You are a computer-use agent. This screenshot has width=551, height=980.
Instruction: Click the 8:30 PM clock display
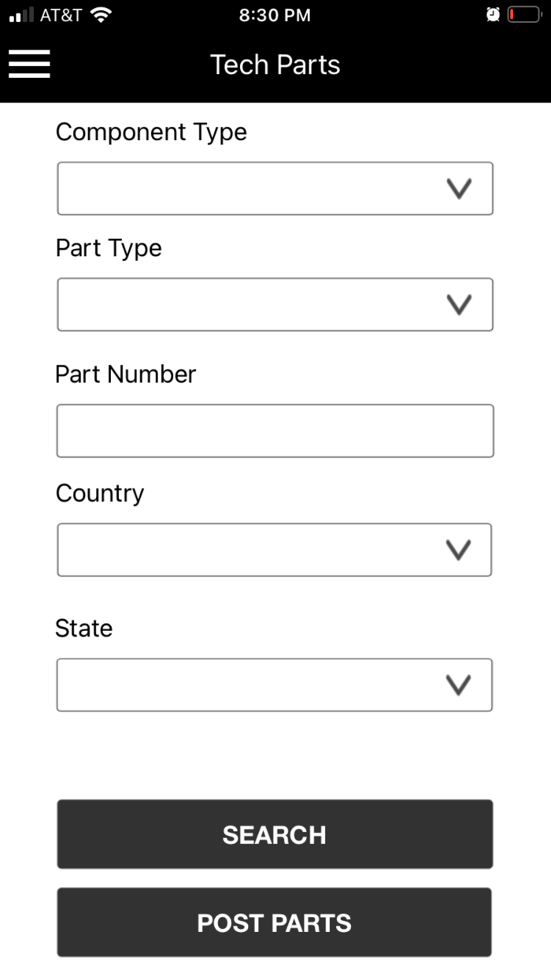pyautogui.click(x=275, y=14)
